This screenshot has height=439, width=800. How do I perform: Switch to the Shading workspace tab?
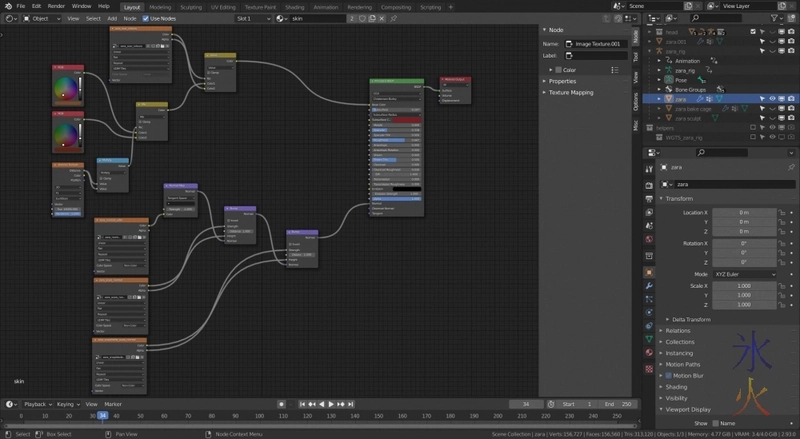point(294,7)
